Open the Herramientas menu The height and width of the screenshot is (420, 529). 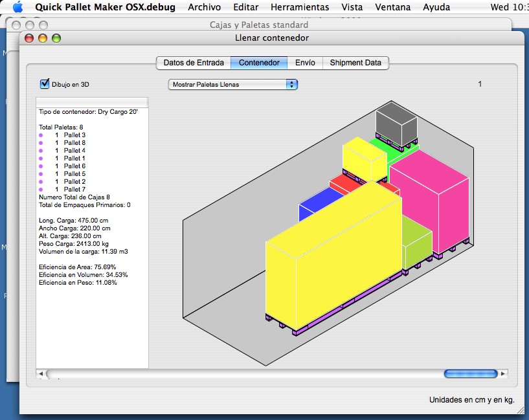click(300, 7)
